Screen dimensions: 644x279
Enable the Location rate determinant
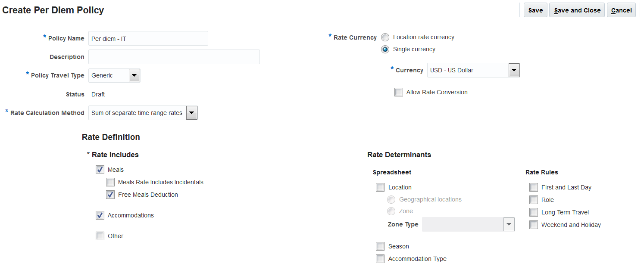pyautogui.click(x=380, y=187)
